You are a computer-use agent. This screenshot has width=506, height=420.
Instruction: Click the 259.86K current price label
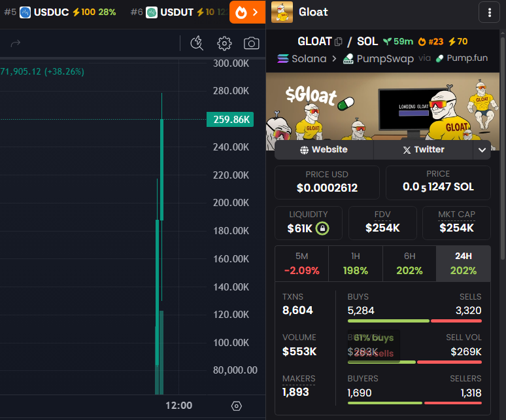click(x=230, y=120)
